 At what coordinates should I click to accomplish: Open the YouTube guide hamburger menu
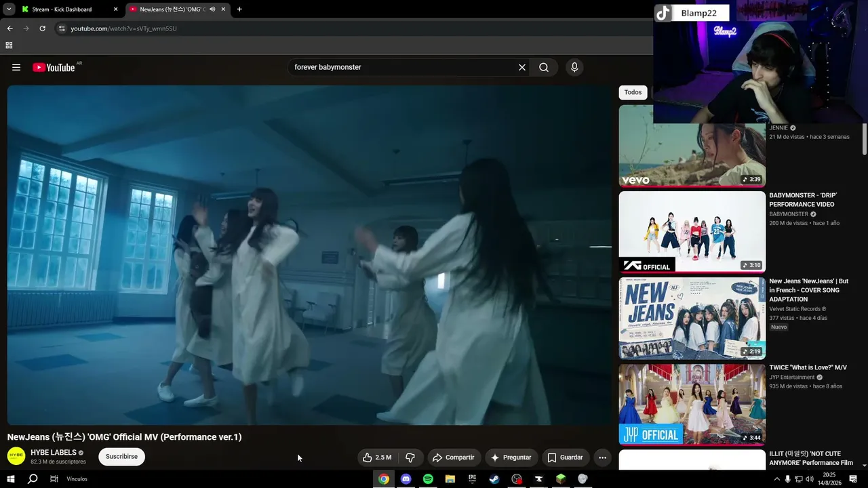pos(16,67)
